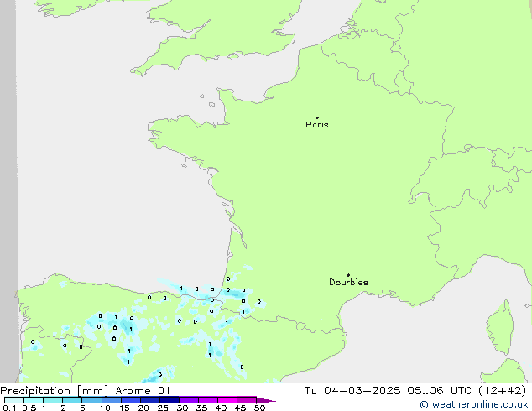Select the Dourbies text label

click(348, 283)
